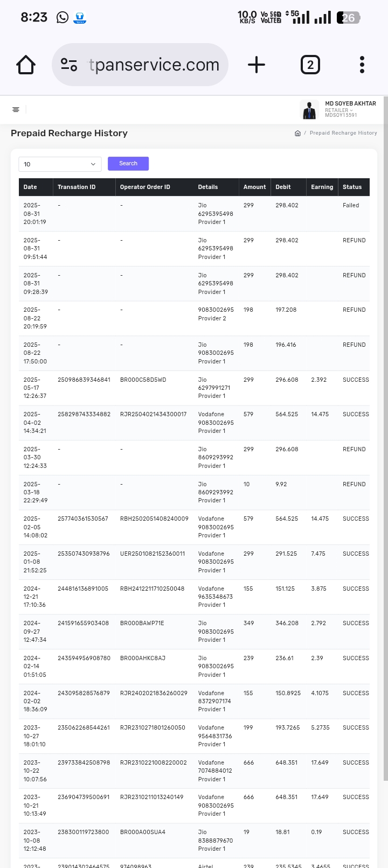Tap the browser home icon

pyautogui.click(x=26, y=65)
